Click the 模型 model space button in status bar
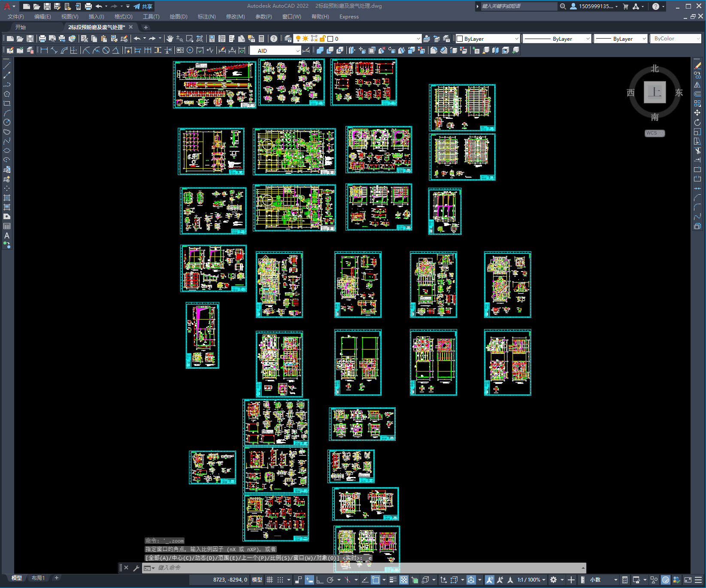This screenshot has width=706, height=588. tap(257, 580)
